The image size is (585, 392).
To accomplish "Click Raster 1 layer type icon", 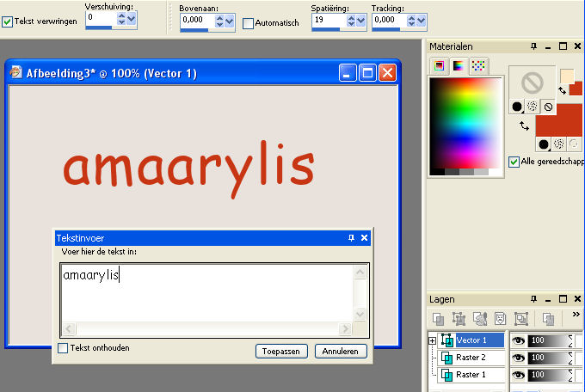I will pos(447,375).
